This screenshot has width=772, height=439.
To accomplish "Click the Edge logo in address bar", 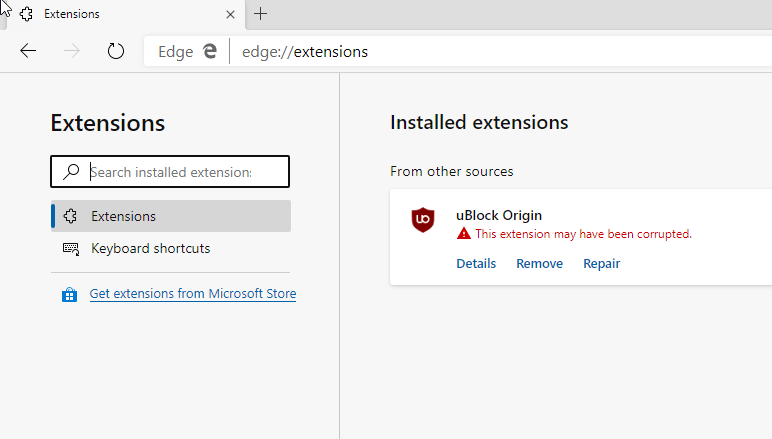I will click(x=210, y=51).
